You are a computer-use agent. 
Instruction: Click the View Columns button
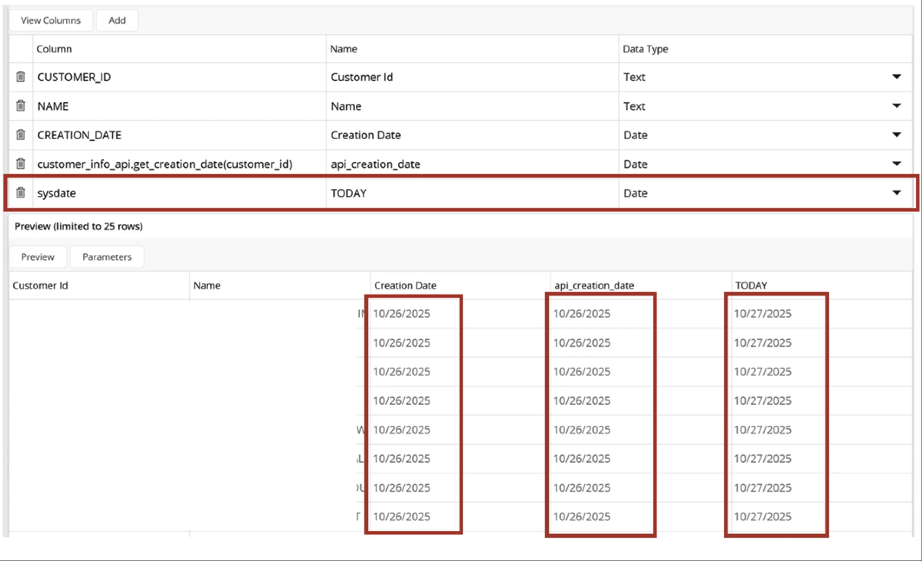coord(50,20)
